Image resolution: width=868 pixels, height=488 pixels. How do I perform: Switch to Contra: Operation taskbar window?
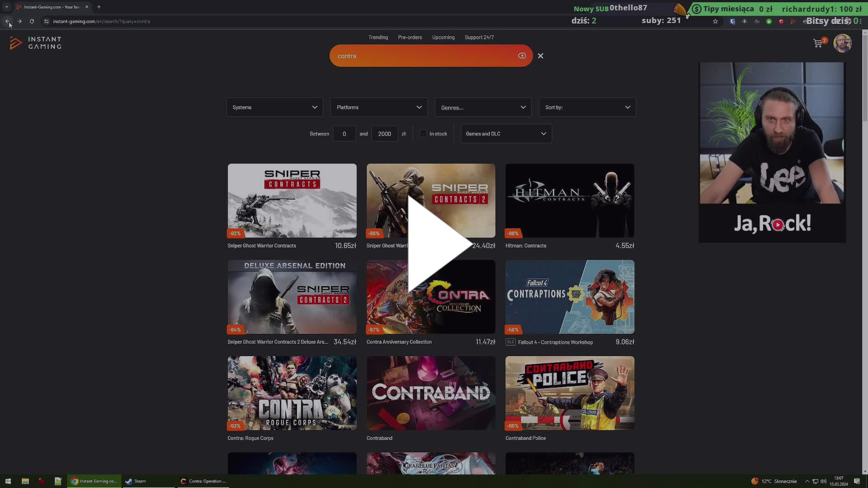pos(203,481)
